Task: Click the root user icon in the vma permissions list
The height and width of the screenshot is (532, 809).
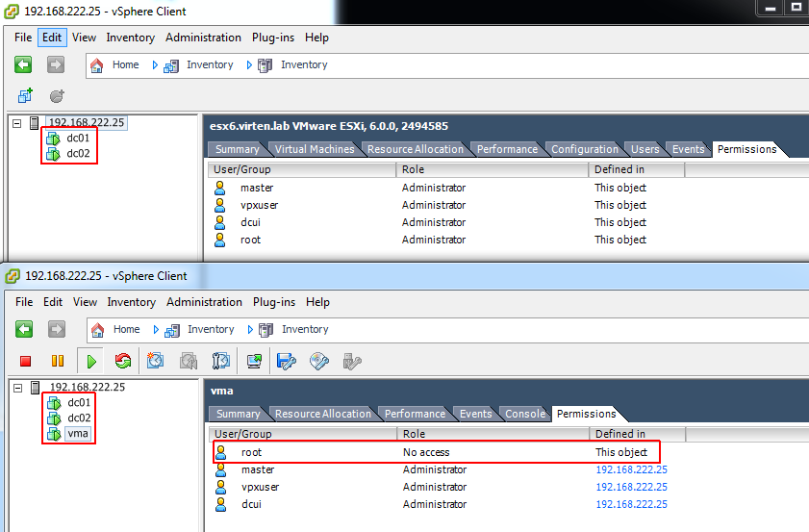Action: pyautogui.click(x=221, y=452)
